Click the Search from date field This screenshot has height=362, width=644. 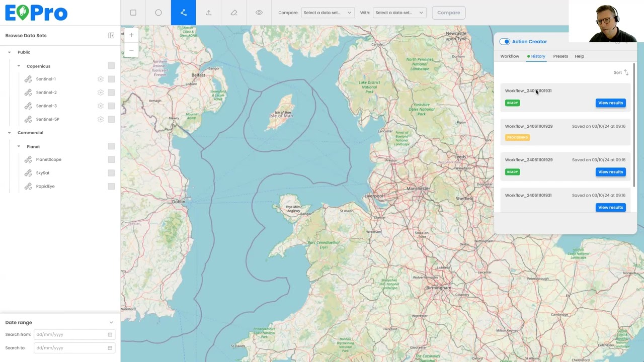click(74, 334)
